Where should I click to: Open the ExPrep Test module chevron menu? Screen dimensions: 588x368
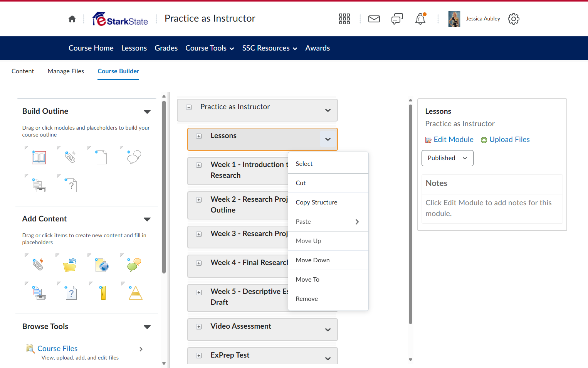point(328,358)
